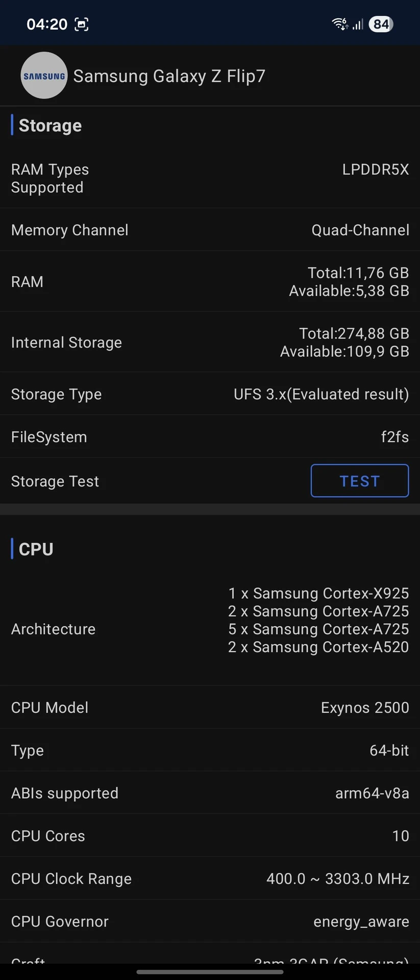Tap the battery level indicator
The height and width of the screenshot is (980, 420).
click(381, 24)
